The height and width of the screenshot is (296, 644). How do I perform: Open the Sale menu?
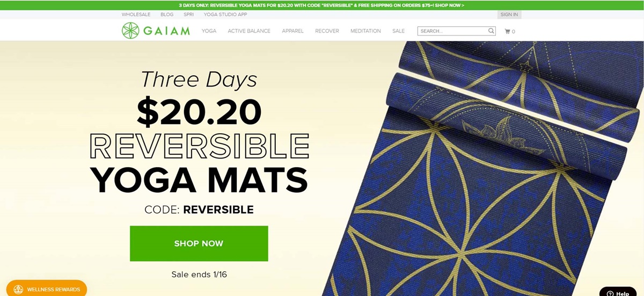point(398,31)
